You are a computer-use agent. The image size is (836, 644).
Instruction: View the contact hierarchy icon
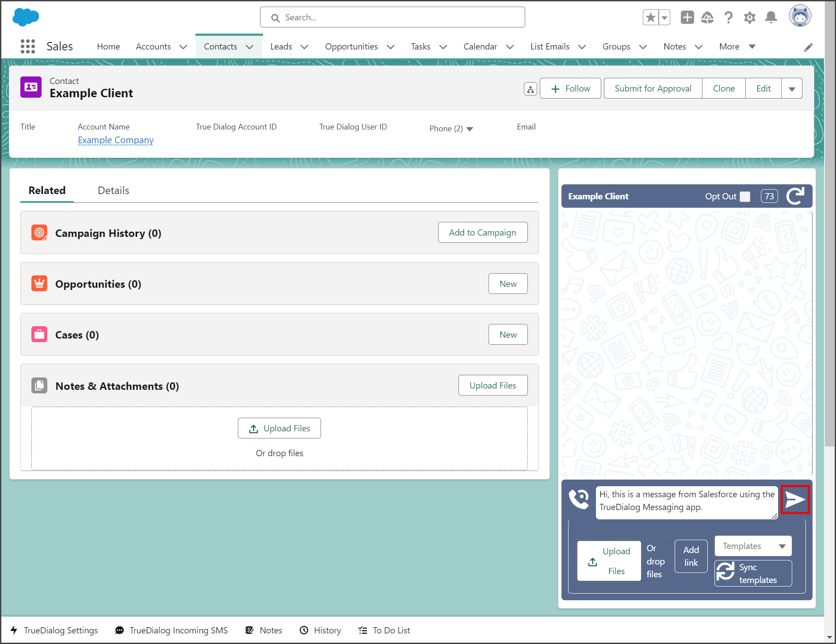coord(530,89)
